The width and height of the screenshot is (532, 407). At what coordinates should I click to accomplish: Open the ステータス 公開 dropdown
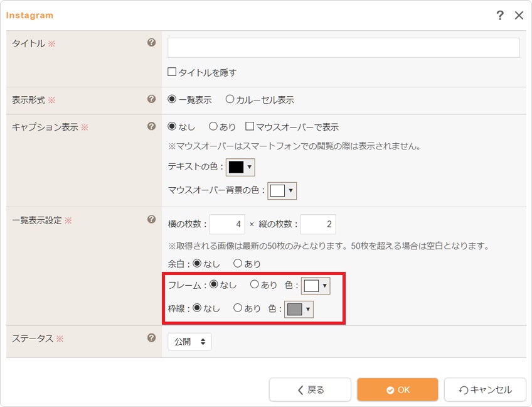(189, 342)
